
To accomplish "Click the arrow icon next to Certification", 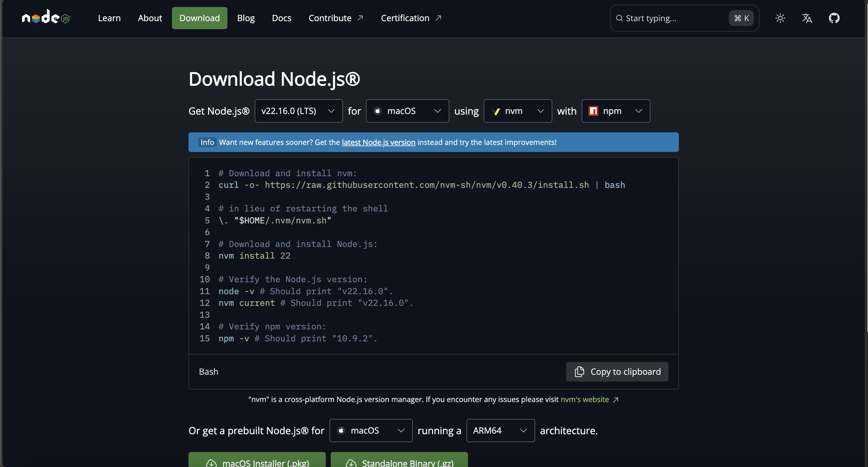I will (x=438, y=18).
